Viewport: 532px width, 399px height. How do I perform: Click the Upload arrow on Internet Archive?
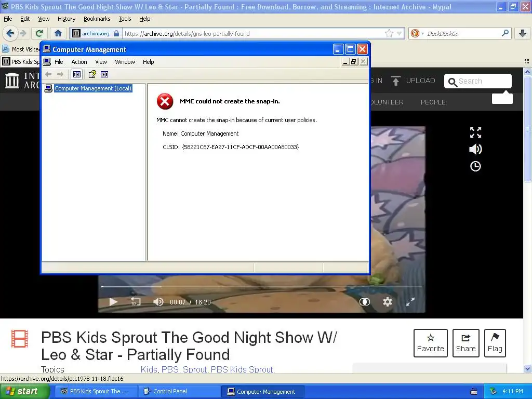(395, 81)
